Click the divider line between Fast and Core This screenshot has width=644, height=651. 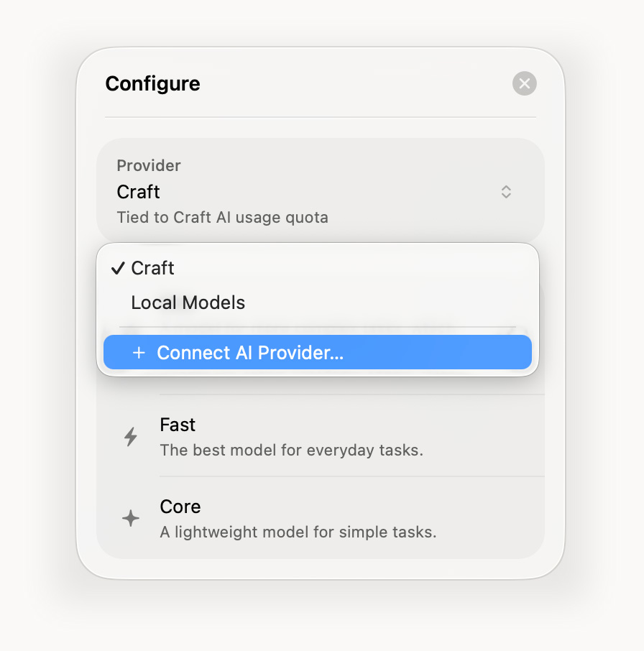coord(351,476)
